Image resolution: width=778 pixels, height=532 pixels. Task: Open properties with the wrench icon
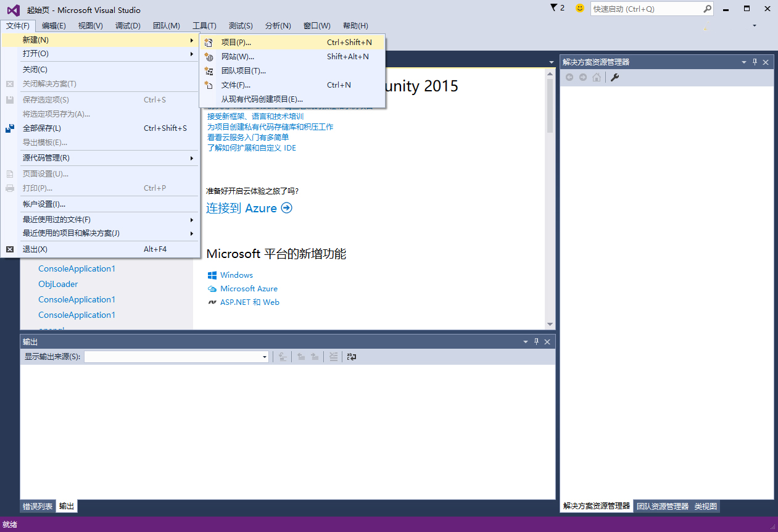pyautogui.click(x=615, y=77)
